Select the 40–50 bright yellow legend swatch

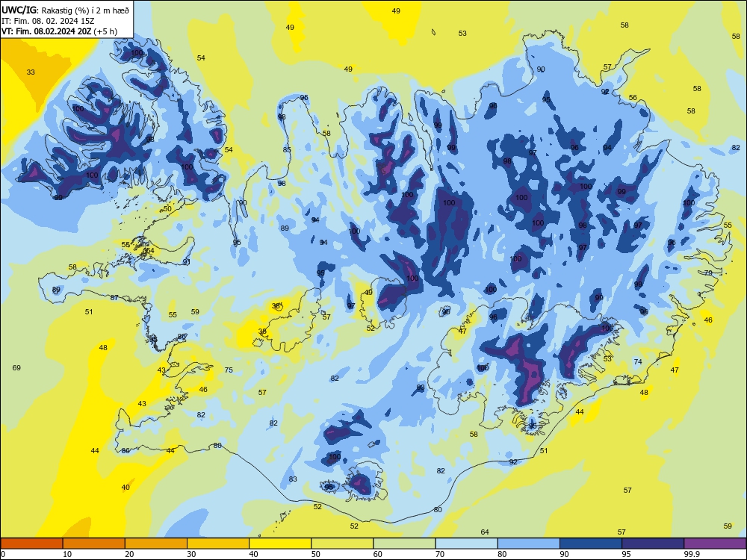coord(280,544)
